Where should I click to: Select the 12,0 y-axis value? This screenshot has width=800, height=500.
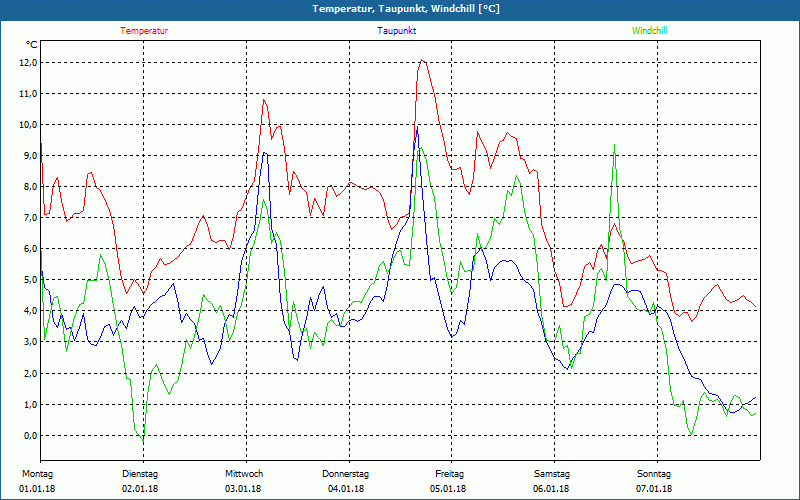click(x=28, y=62)
